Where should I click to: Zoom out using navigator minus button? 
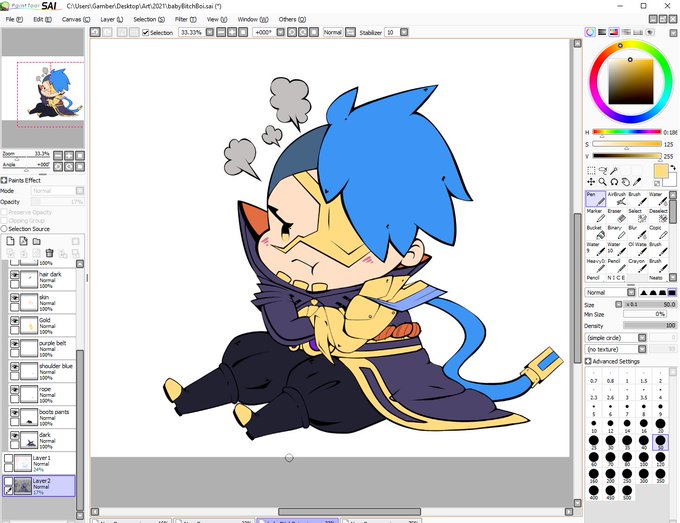tap(58, 155)
